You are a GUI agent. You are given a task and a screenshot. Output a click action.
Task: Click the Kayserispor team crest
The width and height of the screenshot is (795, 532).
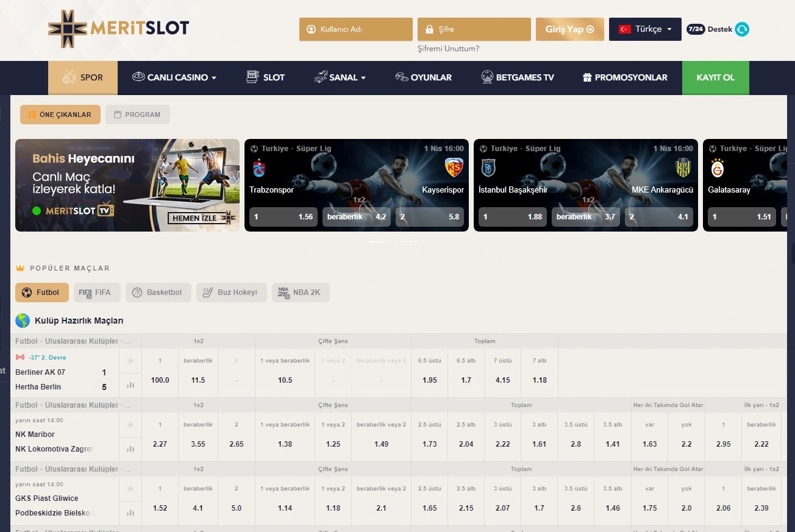click(x=454, y=168)
